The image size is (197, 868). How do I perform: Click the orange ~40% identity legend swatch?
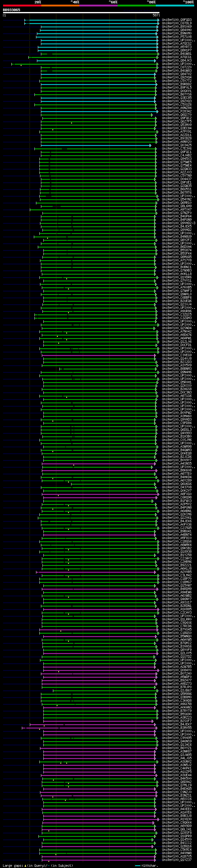pos(60,6)
